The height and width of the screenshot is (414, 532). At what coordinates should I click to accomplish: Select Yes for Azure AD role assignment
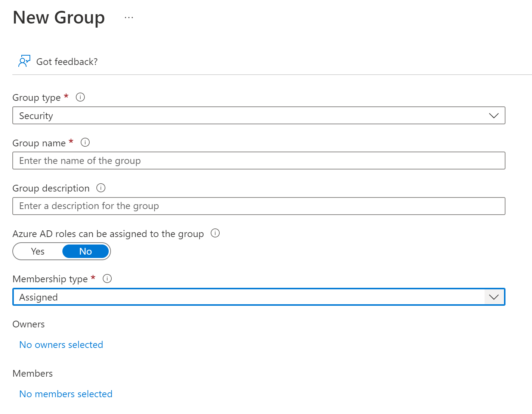point(37,251)
